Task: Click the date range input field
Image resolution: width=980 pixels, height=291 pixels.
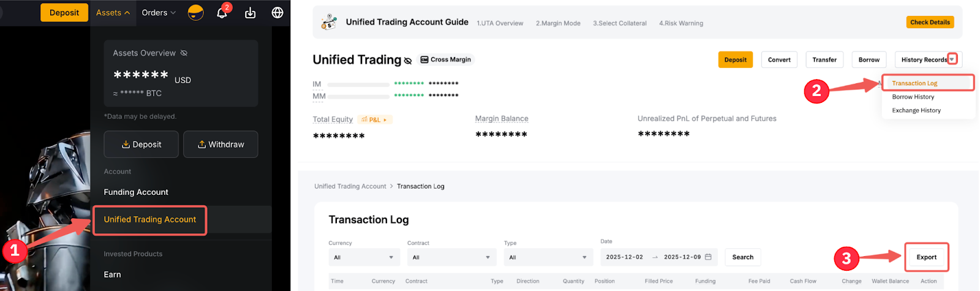Action: point(653,257)
